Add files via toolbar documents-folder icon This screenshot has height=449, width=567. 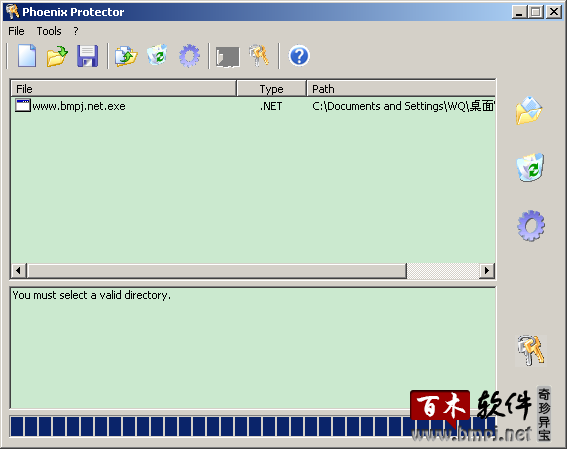pyautogui.click(x=126, y=56)
